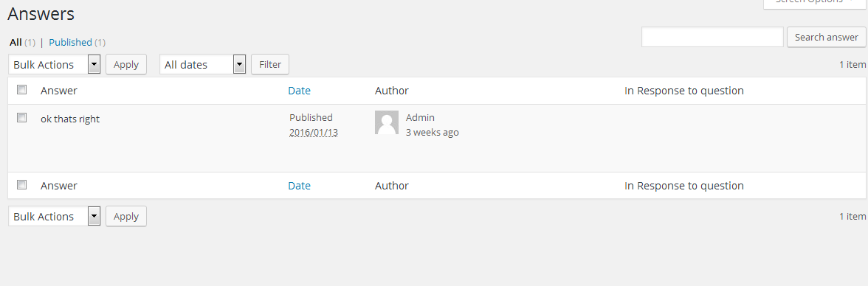Expand the All dates filter dropdown
The width and height of the screenshot is (868, 286).
click(202, 64)
